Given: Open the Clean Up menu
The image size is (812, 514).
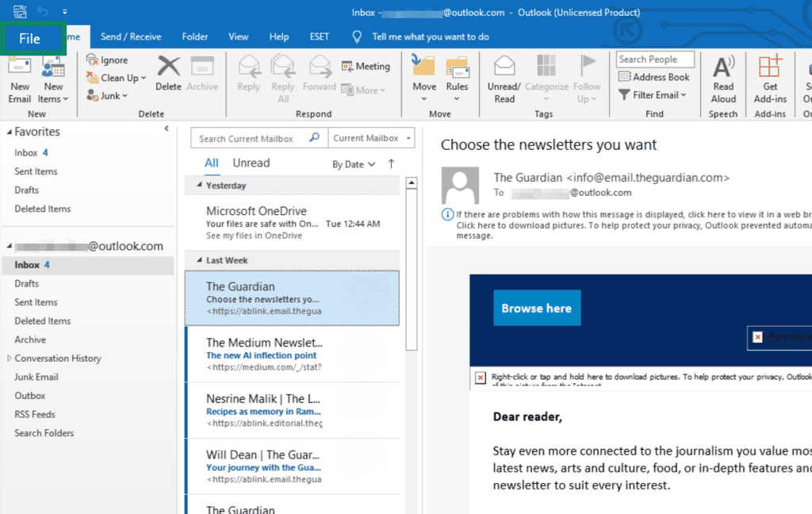Looking at the screenshot, I should click(117, 78).
